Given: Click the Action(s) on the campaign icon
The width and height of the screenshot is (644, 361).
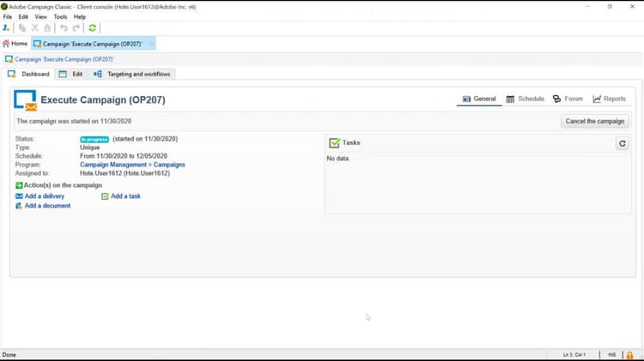Looking at the screenshot, I should 19,185.
